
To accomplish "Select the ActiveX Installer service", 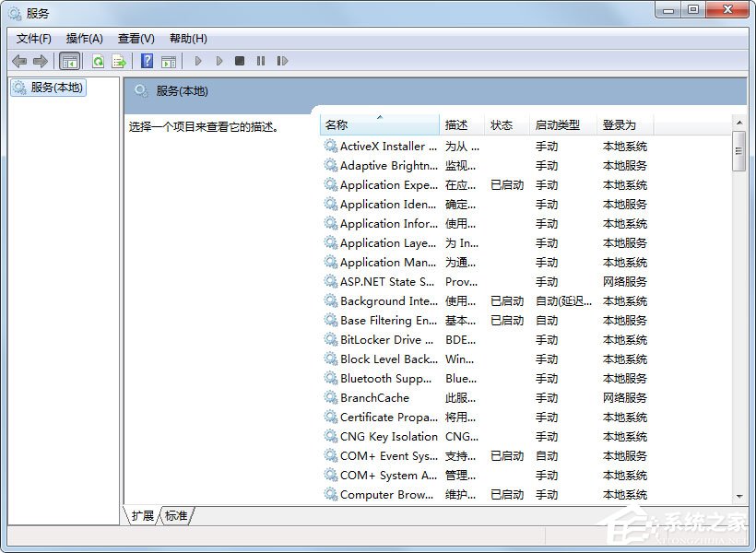I will [x=384, y=146].
